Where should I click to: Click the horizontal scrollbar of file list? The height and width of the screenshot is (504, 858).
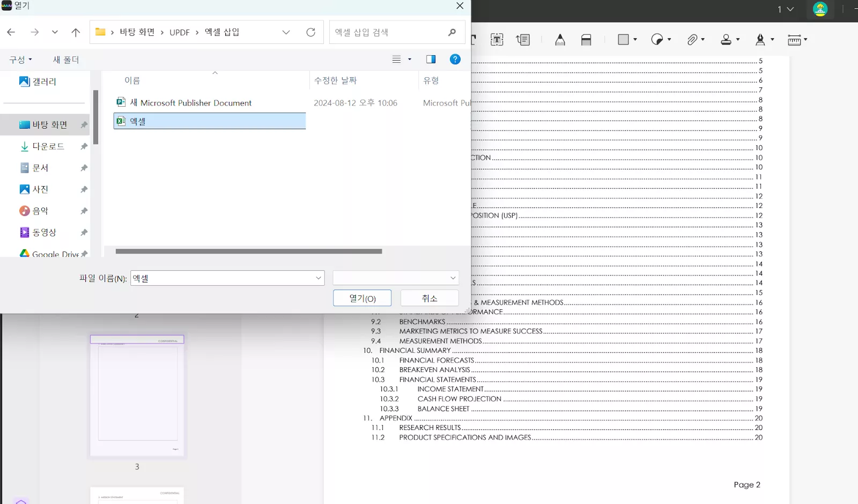click(x=249, y=251)
